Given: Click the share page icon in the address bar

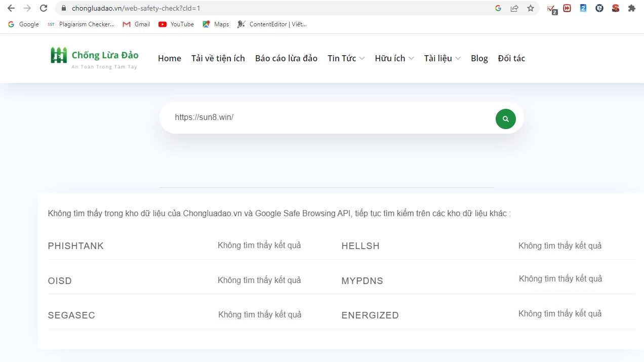Looking at the screenshot, I should click(x=514, y=8).
